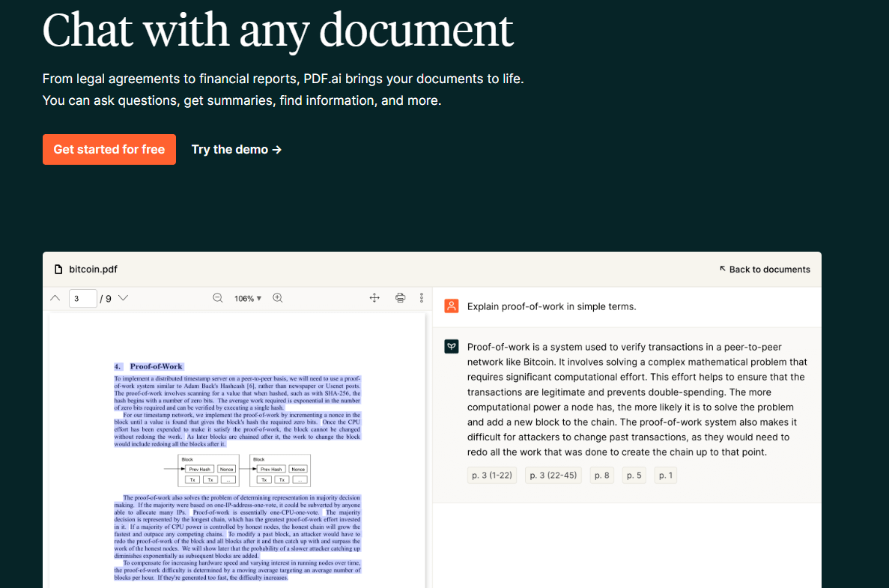Viewport: 889px width, 588px height.
Task: Open the Try the demo link
Action: (x=237, y=149)
